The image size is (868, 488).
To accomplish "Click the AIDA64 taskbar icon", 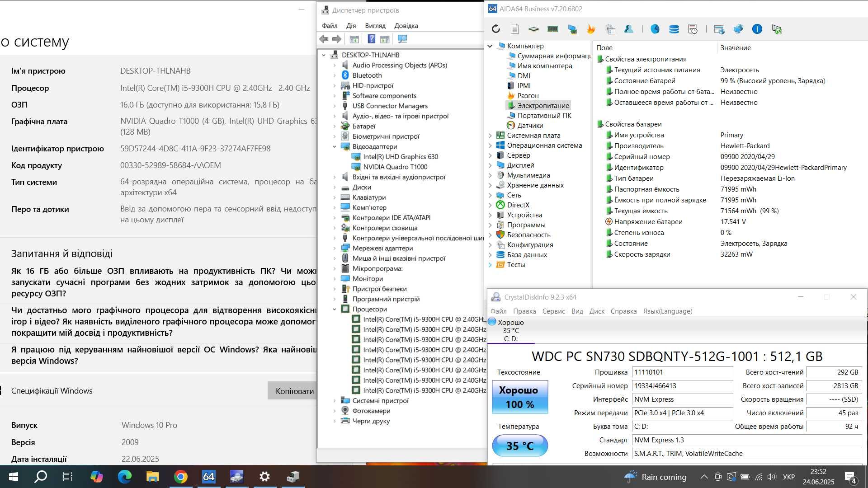I will (x=208, y=477).
